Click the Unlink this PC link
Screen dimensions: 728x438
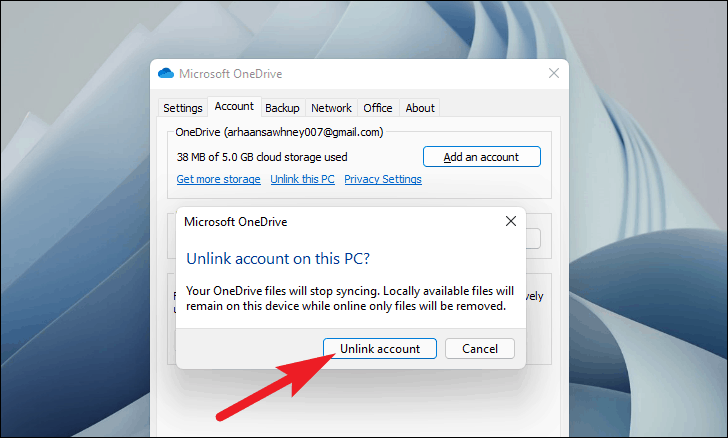pyautogui.click(x=302, y=179)
